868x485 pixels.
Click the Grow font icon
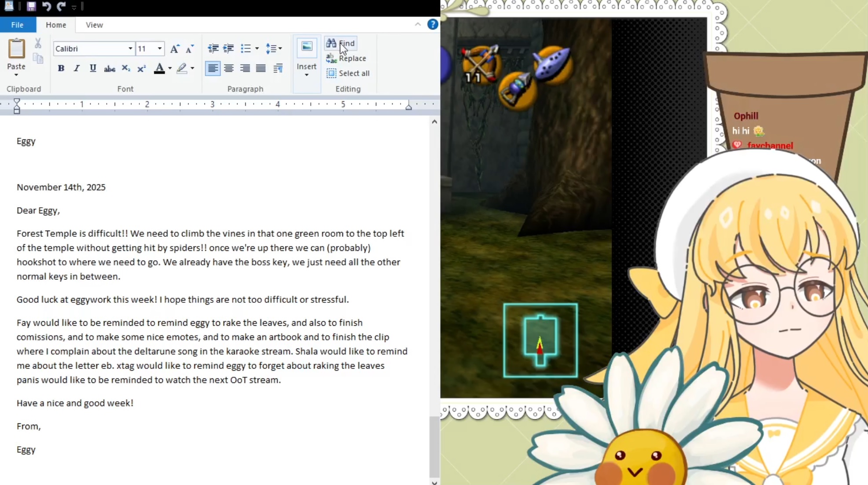point(175,48)
